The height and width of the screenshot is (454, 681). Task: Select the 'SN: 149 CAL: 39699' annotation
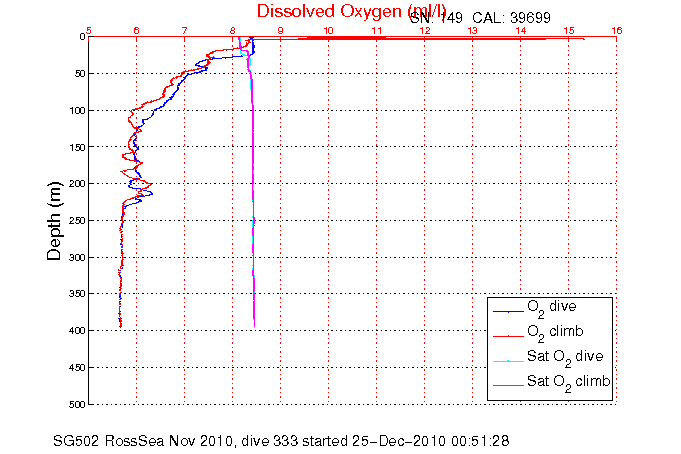coord(480,18)
